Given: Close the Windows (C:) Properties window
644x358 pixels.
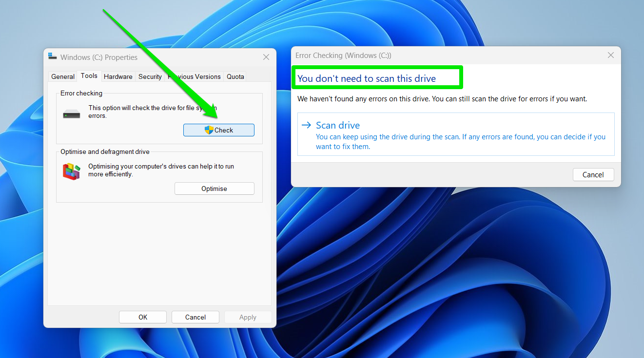Looking at the screenshot, I should click(x=266, y=57).
